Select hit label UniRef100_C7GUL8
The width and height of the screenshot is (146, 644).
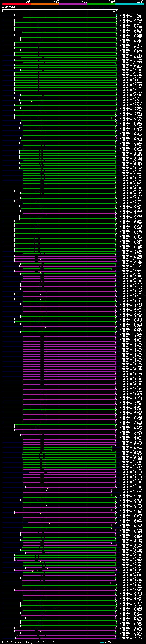pyautogui.click(x=131, y=143)
